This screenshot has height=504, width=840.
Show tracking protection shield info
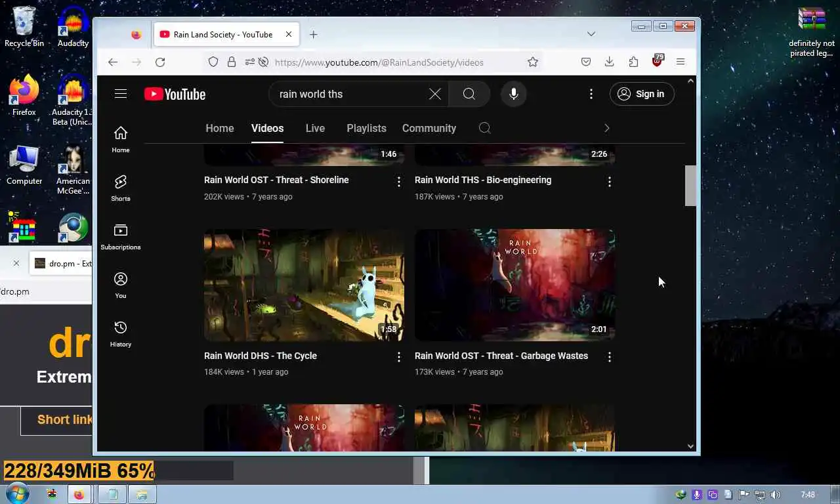tap(213, 62)
